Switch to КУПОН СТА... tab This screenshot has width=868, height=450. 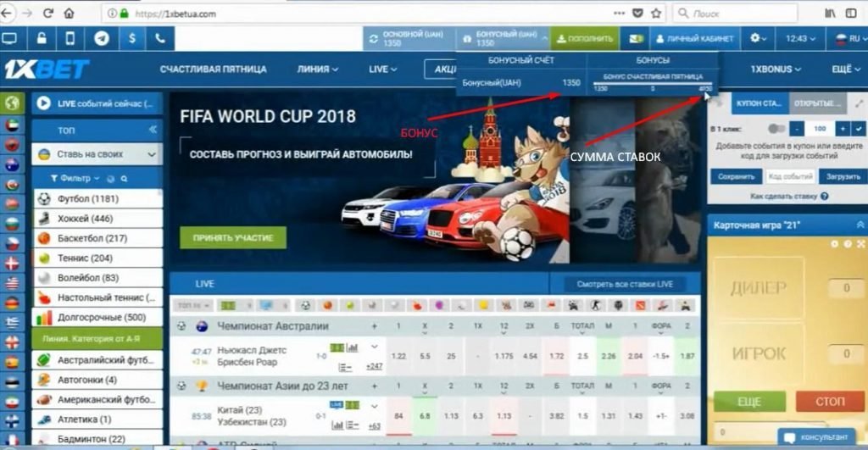[759, 103]
